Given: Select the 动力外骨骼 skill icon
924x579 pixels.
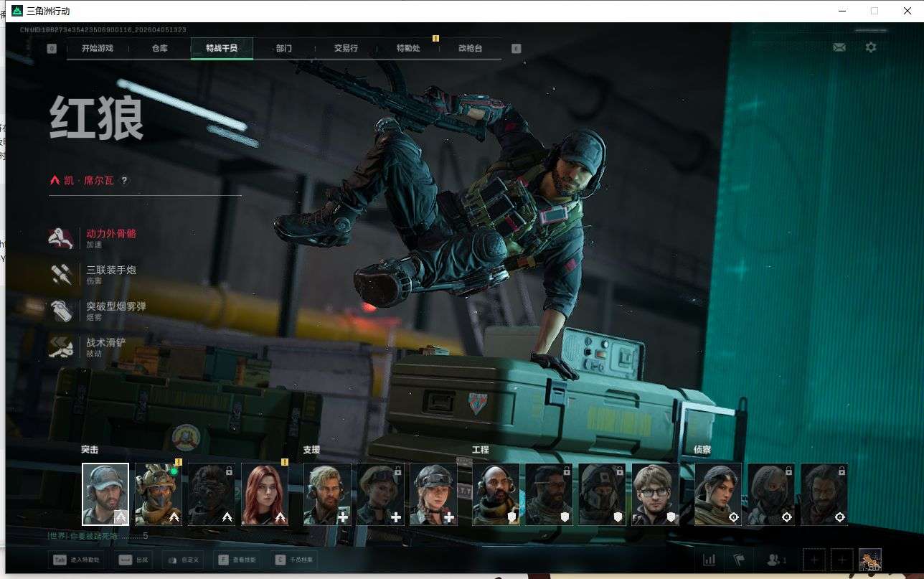Looking at the screenshot, I should point(61,238).
